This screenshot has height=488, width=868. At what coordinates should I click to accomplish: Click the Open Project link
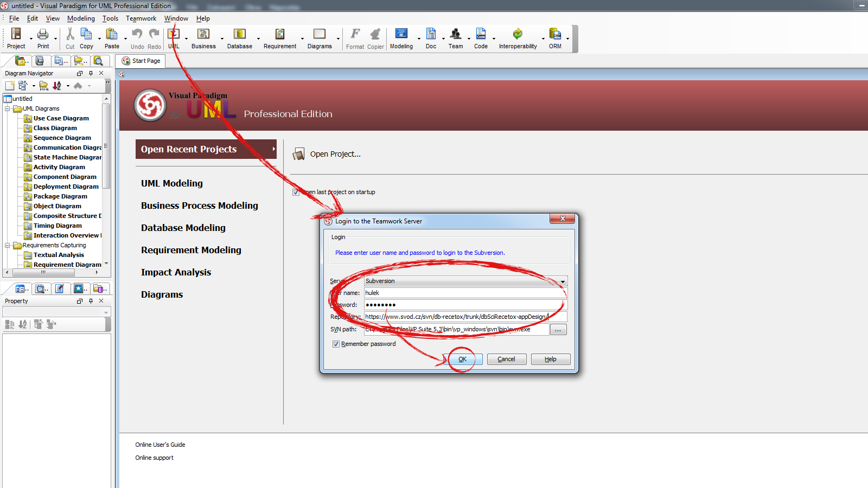pyautogui.click(x=335, y=154)
